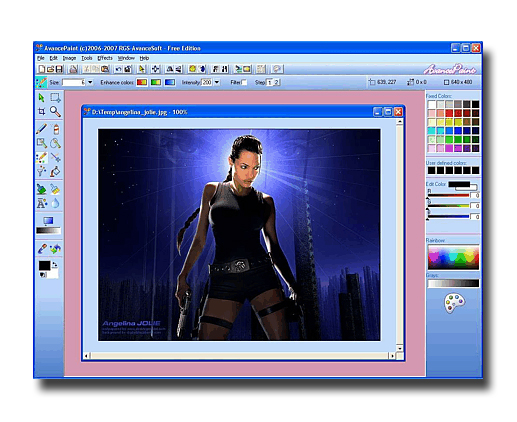Choose the red Enhance colors button
Viewport: 517px width, 422px height.
(142, 82)
